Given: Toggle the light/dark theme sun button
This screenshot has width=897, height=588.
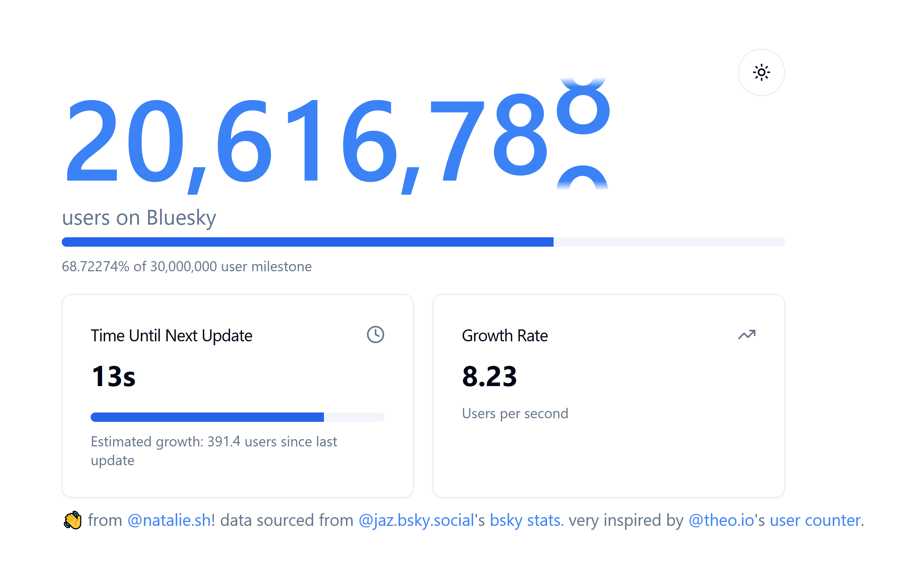Looking at the screenshot, I should tap(761, 72).
